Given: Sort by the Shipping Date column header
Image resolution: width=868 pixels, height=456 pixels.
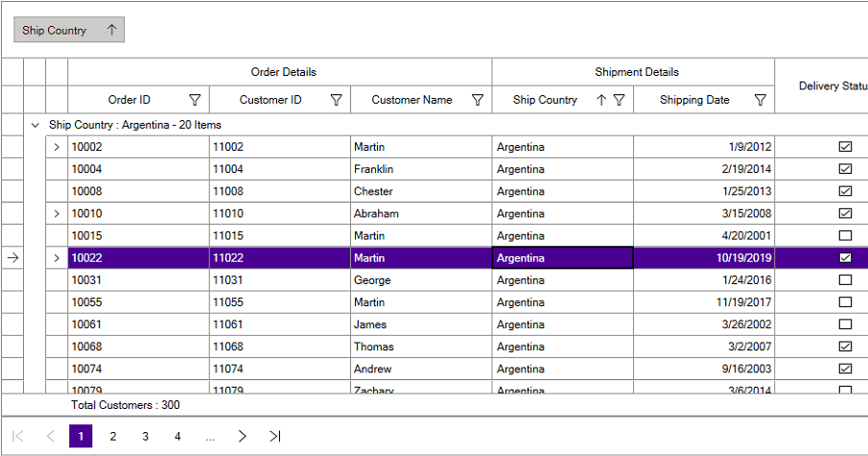Looking at the screenshot, I should pos(694,100).
